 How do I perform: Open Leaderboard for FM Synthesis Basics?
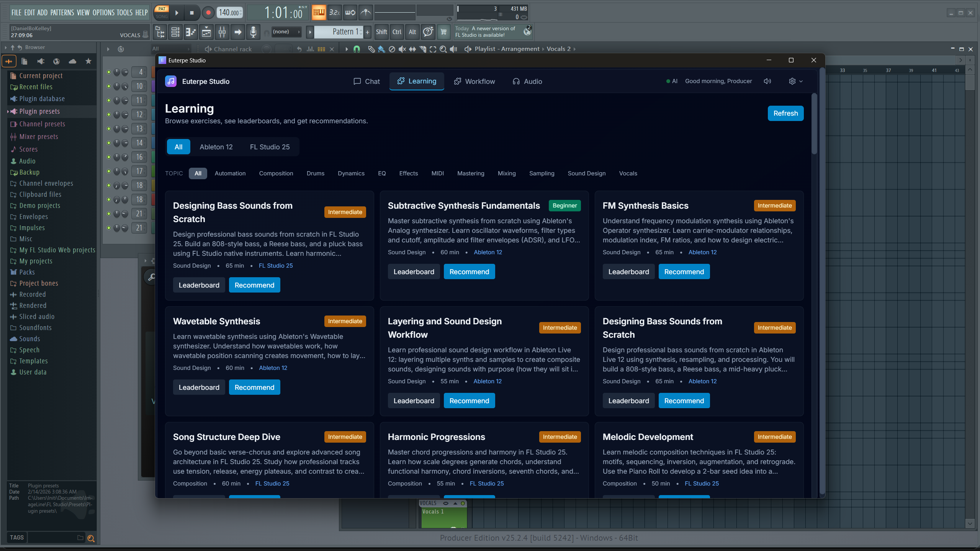(628, 272)
